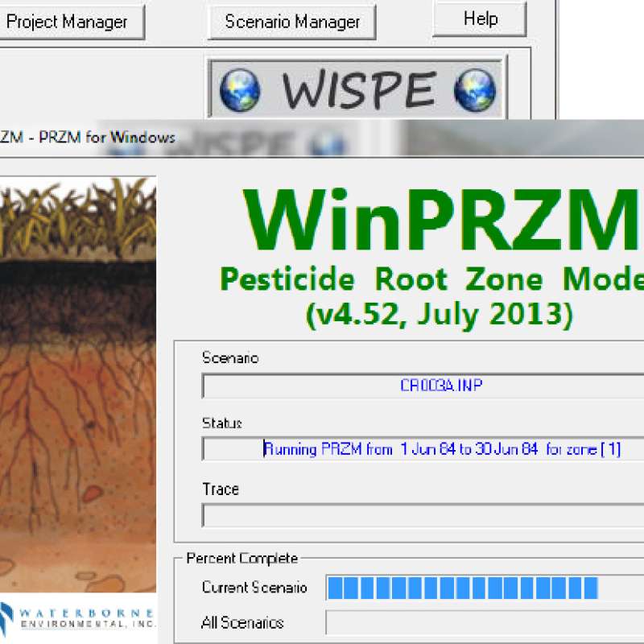644x644 pixels.
Task: Click the 'Current Scenario' label
Action: pos(254,588)
